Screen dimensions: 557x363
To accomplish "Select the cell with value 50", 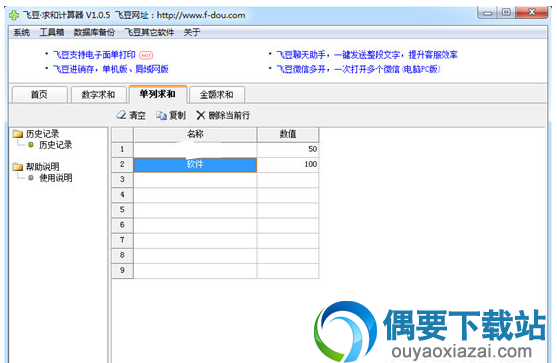I will [288, 149].
